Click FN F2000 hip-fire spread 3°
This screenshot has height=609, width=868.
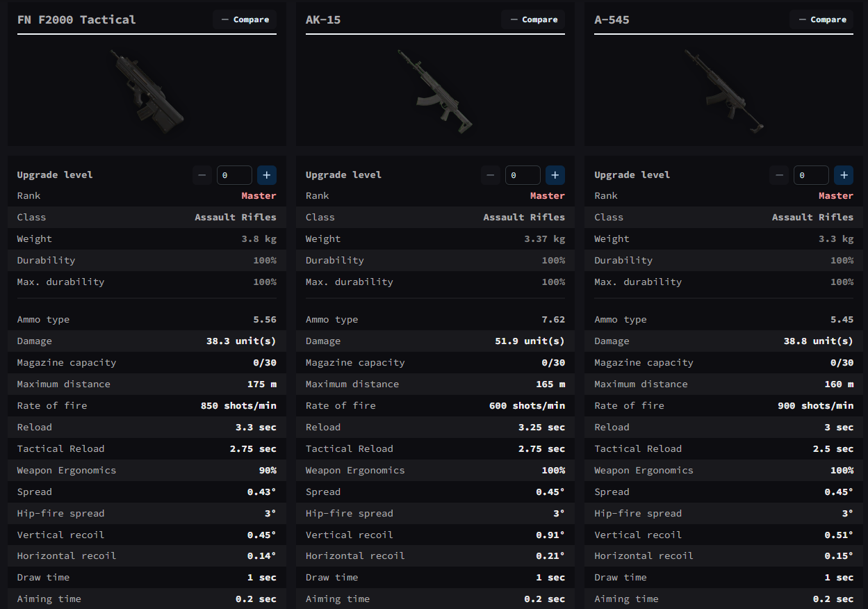270,514
